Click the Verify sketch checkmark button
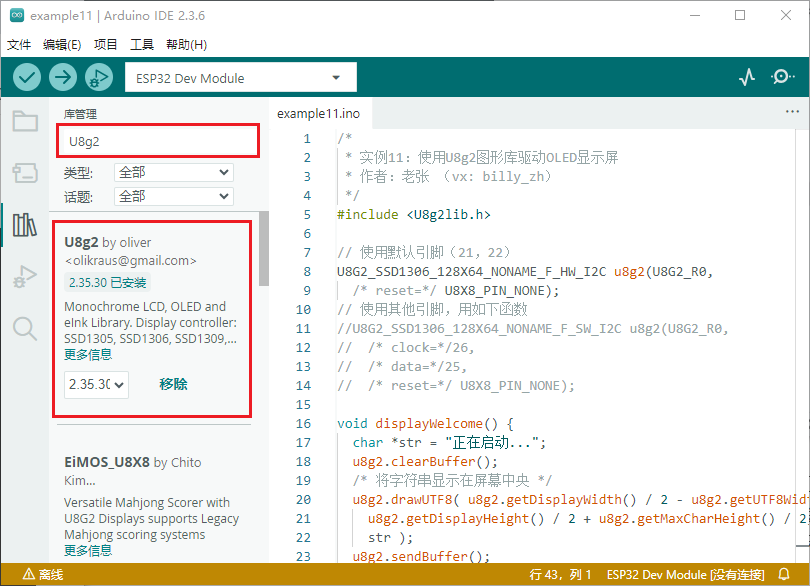 (x=27, y=78)
